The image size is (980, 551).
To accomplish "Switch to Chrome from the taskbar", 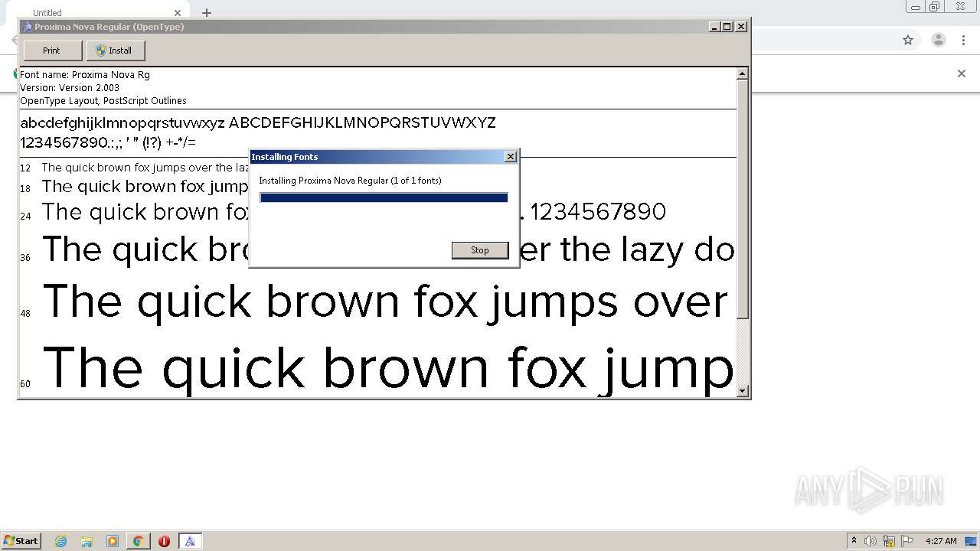I will (138, 541).
